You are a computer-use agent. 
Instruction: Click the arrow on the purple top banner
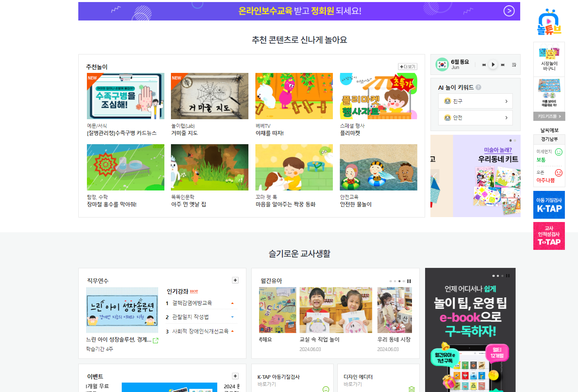(x=509, y=11)
